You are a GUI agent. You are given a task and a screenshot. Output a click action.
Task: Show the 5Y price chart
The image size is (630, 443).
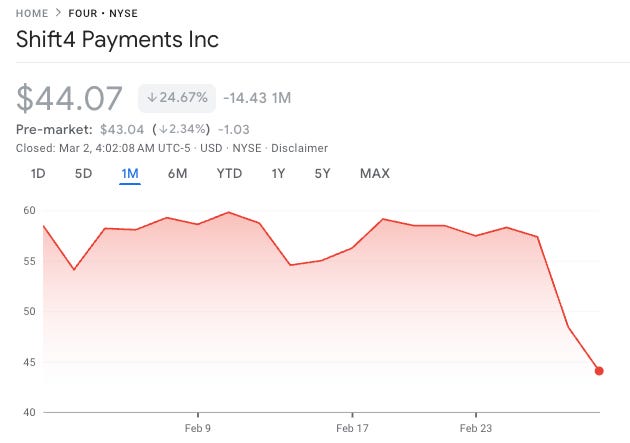coord(322,174)
